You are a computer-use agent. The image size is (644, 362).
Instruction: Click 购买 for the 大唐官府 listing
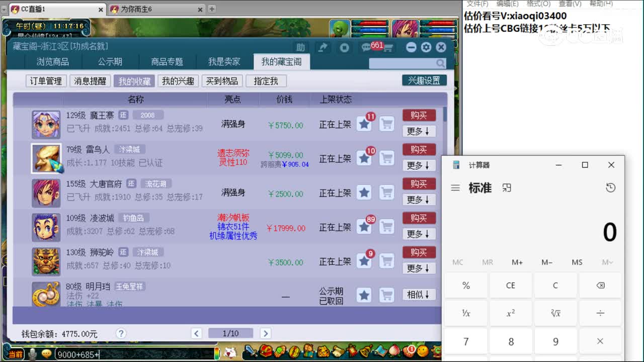click(419, 184)
